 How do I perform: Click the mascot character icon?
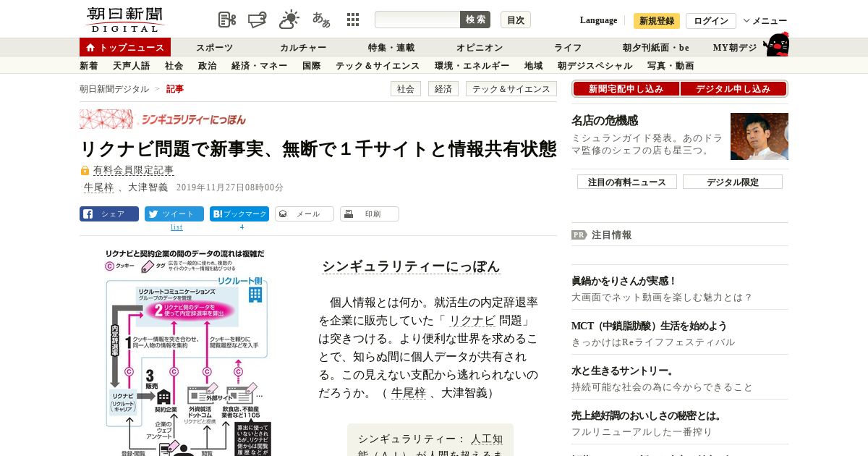click(777, 44)
